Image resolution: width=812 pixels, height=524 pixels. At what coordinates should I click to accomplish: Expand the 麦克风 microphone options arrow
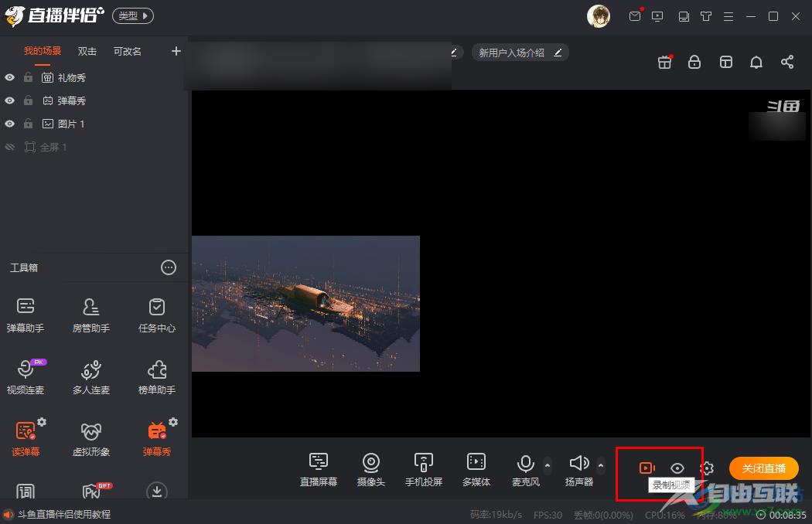coord(548,465)
